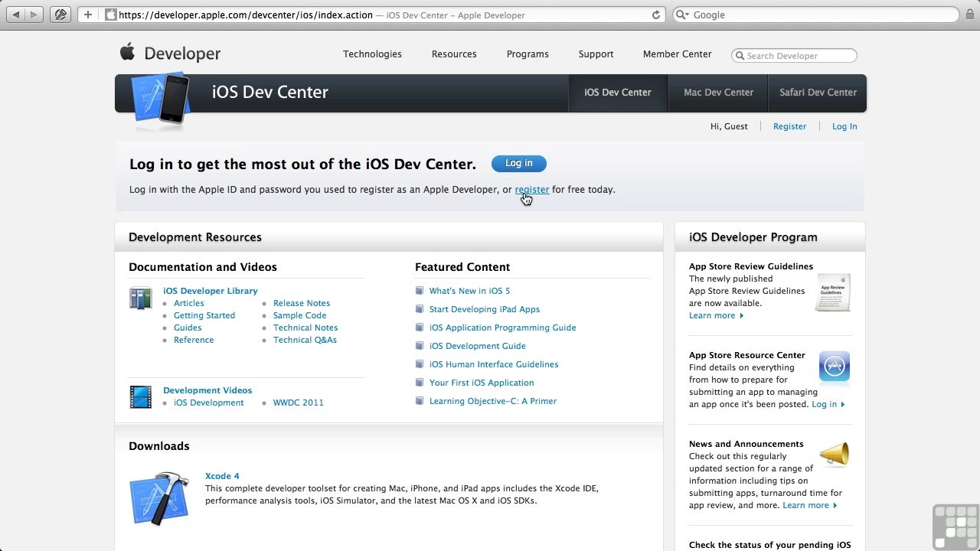Switch to the iOS Dev Center tab

(x=618, y=93)
